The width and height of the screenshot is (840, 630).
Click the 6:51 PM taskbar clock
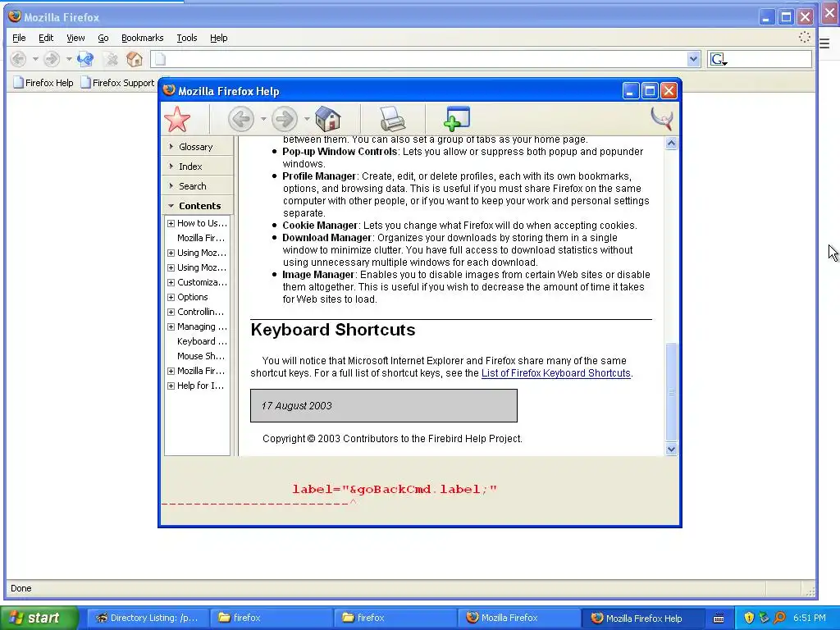[809, 618]
